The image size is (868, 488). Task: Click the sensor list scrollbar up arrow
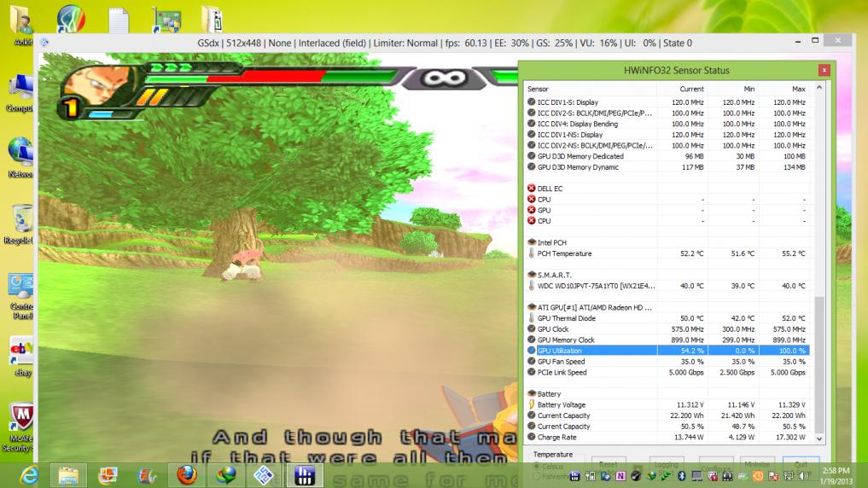pos(819,87)
